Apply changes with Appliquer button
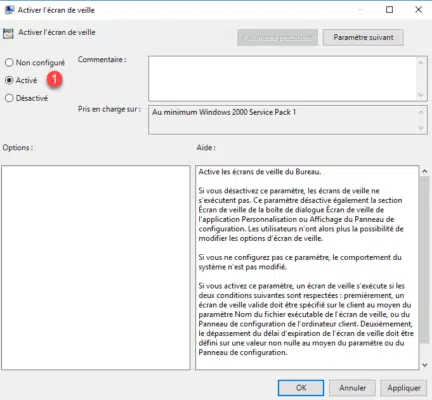 tap(404, 388)
